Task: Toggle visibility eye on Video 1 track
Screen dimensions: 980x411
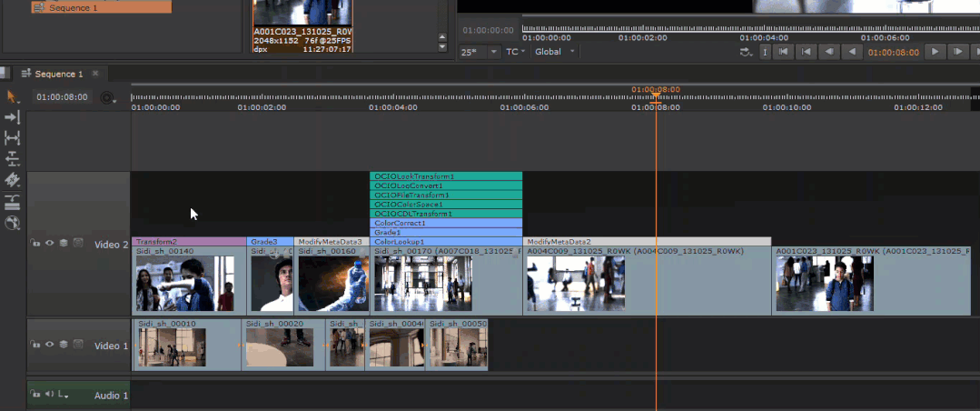Action: click(49, 345)
